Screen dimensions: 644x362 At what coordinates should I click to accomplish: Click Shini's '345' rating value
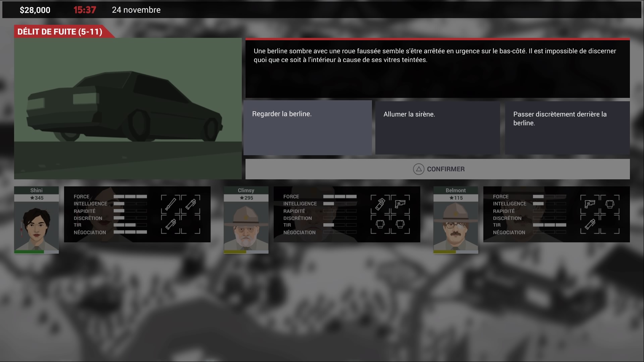[39, 198]
